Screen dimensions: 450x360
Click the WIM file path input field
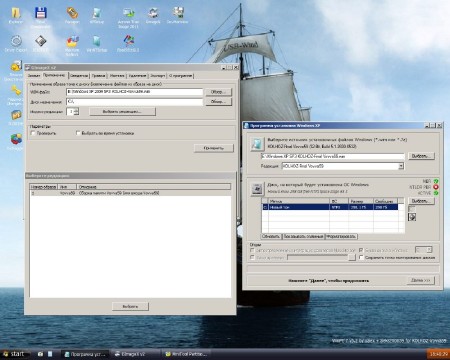(134, 92)
